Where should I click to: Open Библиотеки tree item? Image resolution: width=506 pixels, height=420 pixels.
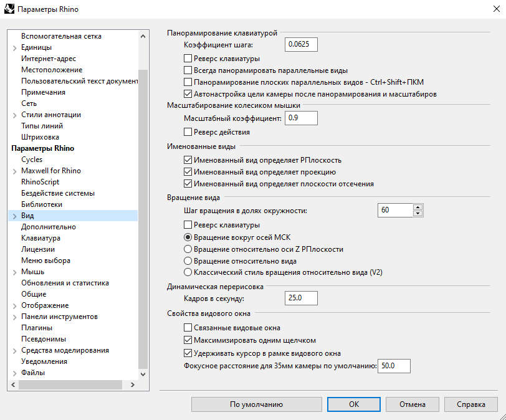[42, 204]
